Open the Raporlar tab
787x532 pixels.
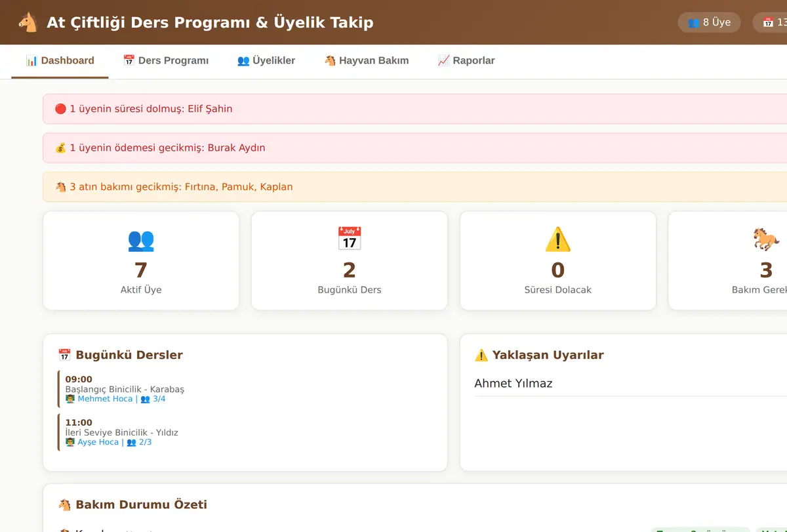coord(466,61)
